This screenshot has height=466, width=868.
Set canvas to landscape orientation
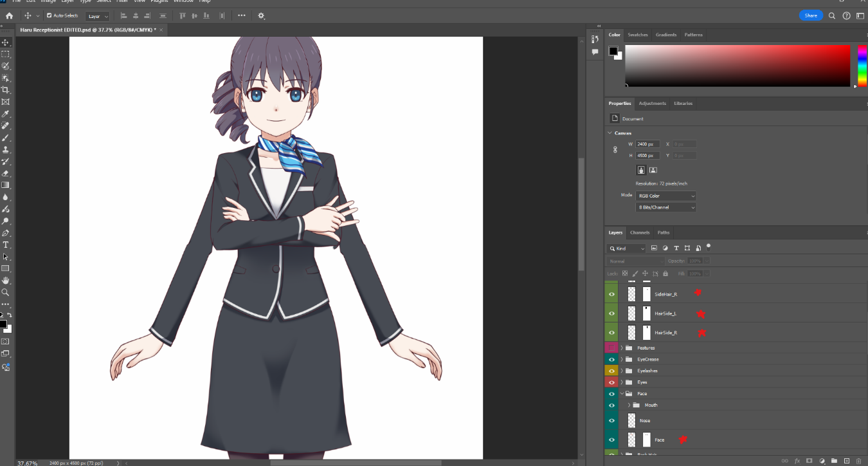click(x=653, y=170)
